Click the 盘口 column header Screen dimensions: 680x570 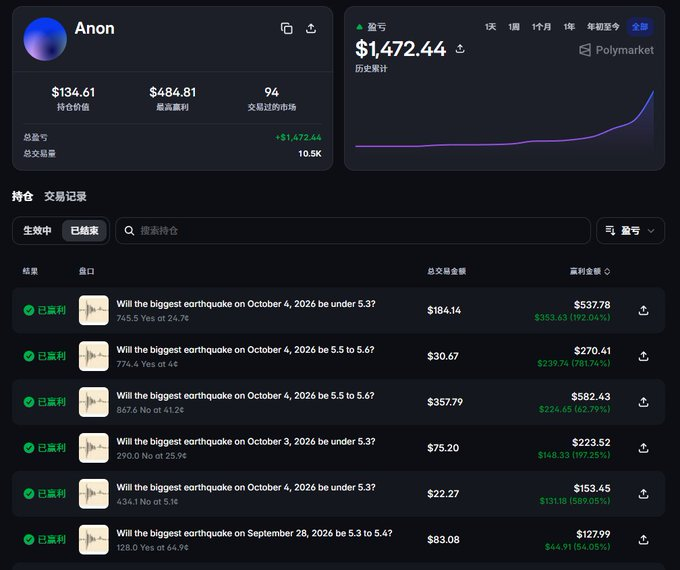click(86, 271)
